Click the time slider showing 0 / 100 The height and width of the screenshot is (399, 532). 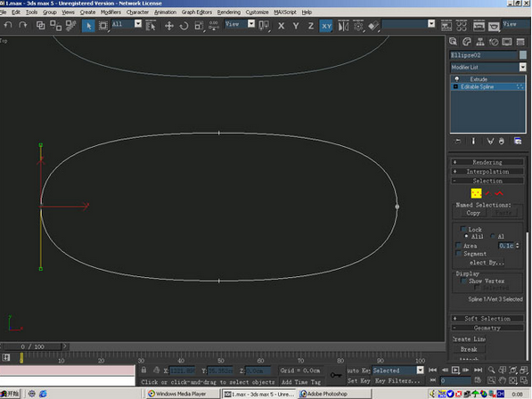click(x=33, y=346)
